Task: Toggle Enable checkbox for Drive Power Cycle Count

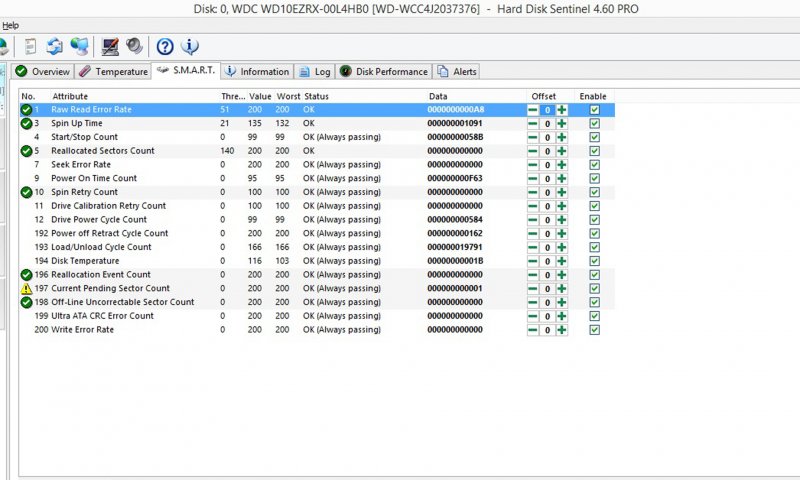Action: tap(594, 220)
